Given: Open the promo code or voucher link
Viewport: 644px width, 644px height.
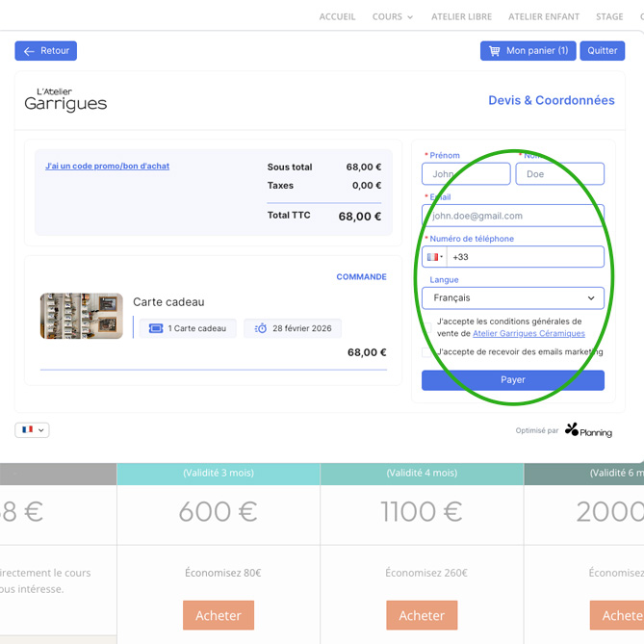Looking at the screenshot, I should (x=107, y=167).
